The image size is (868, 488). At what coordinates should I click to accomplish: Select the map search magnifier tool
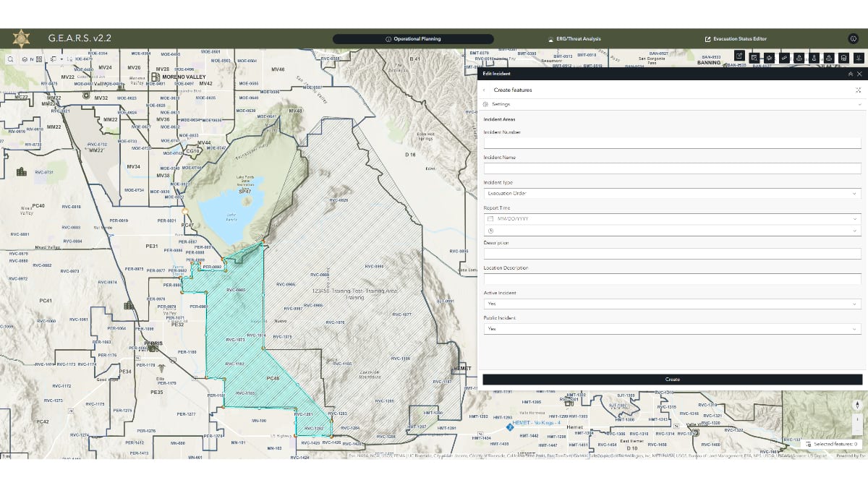point(10,59)
